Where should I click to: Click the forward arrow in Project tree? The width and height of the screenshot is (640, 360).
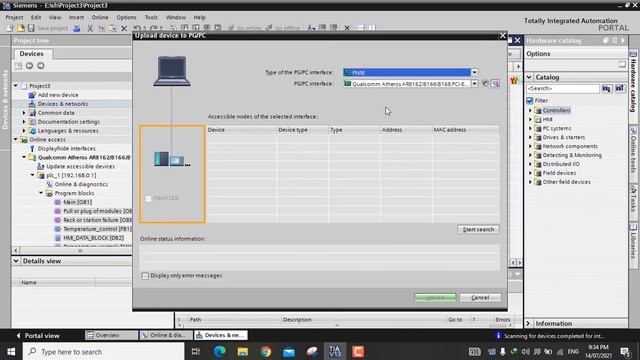click(41, 66)
